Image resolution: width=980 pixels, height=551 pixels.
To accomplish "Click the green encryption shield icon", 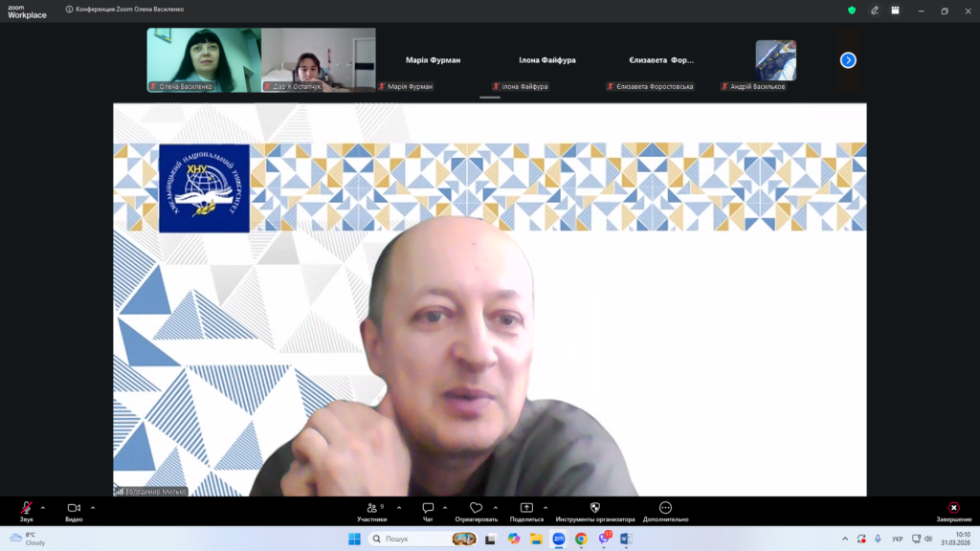I will point(852,11).
